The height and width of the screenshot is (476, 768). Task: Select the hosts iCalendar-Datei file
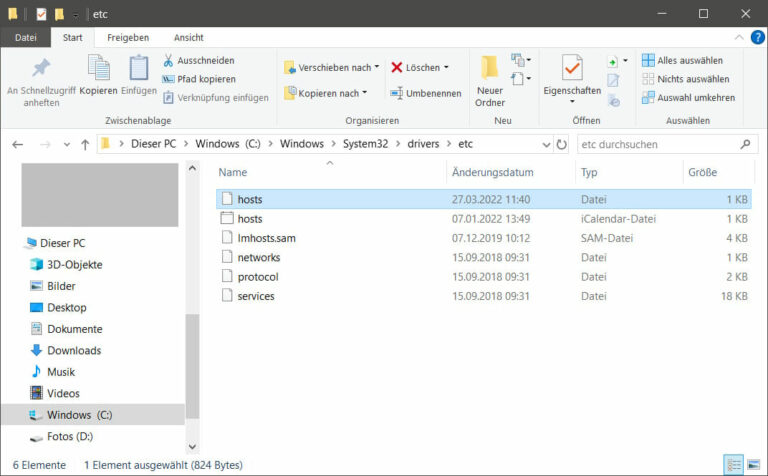[x=483, y=219]
